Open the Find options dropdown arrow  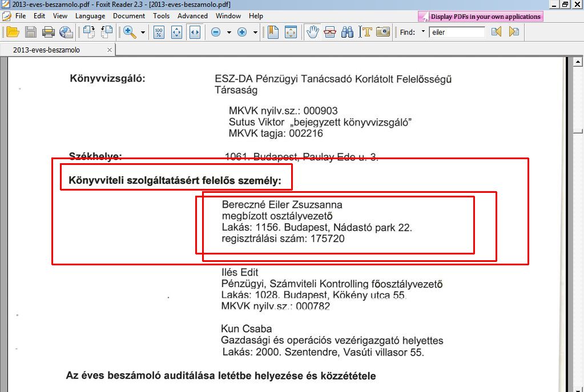click(x=423, y=31)
